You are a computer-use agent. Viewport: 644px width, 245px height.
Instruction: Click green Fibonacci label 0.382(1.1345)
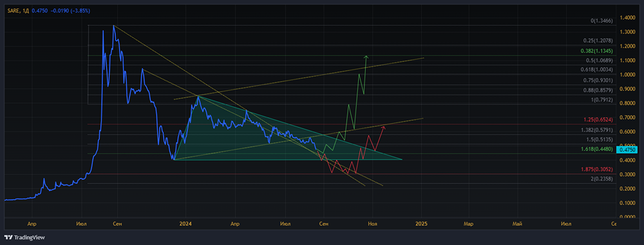[x=597, y=52]
